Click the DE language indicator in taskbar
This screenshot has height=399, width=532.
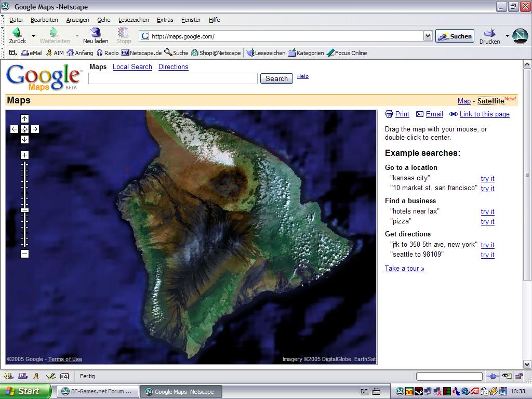[x=364, y=392]
